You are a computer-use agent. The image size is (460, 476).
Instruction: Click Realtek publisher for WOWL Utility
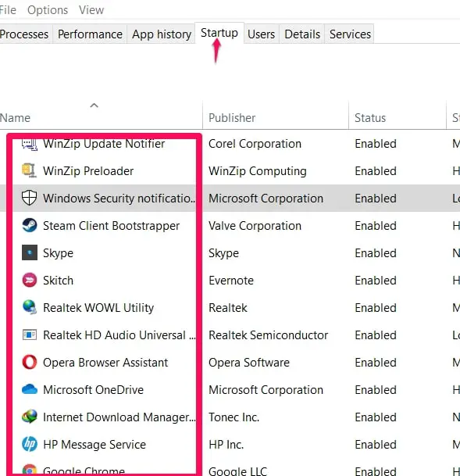(x=228, y=308)
